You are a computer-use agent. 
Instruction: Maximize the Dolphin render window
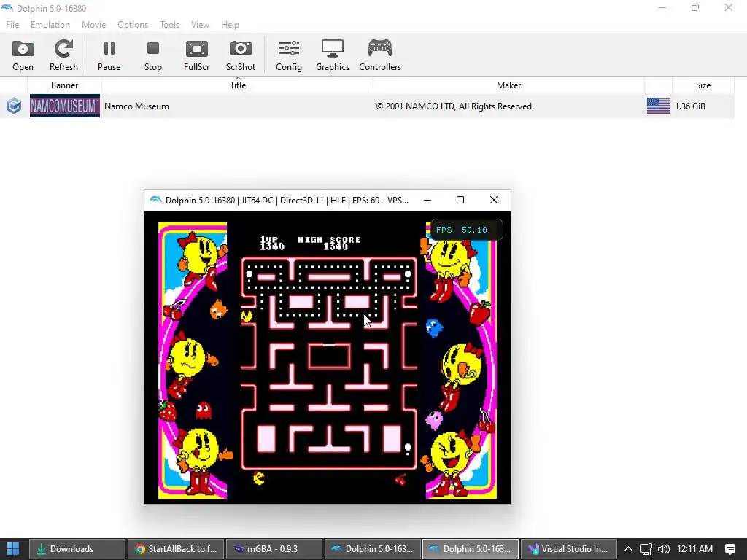(x=460, y=200)
